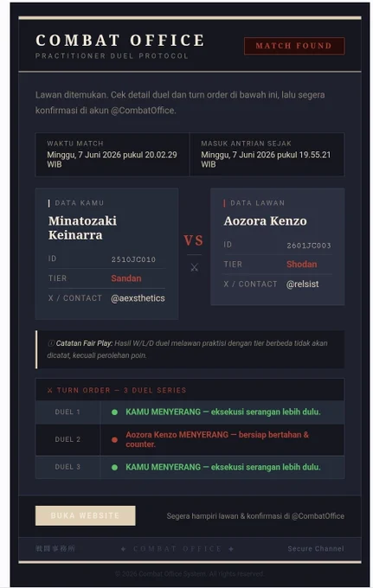This screenshot has height=588, width=373.
Task: Click the Secure Channel footer text
Action: click(316, 548)
